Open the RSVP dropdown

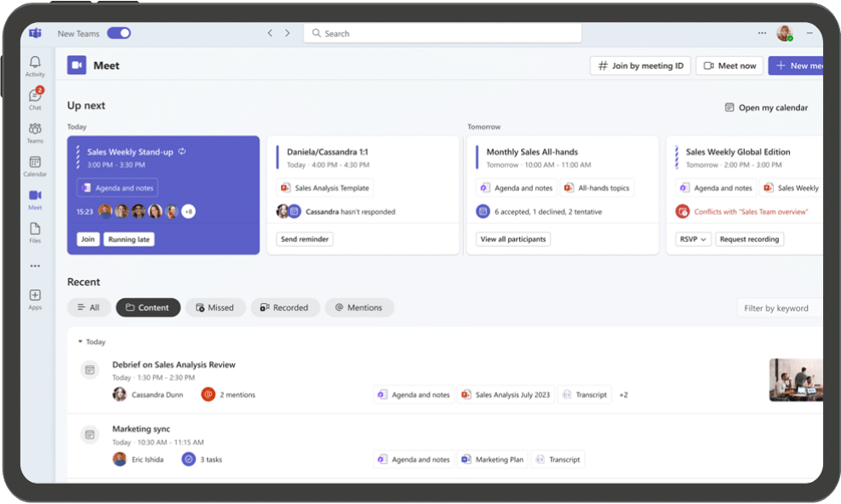coord(693,239)
